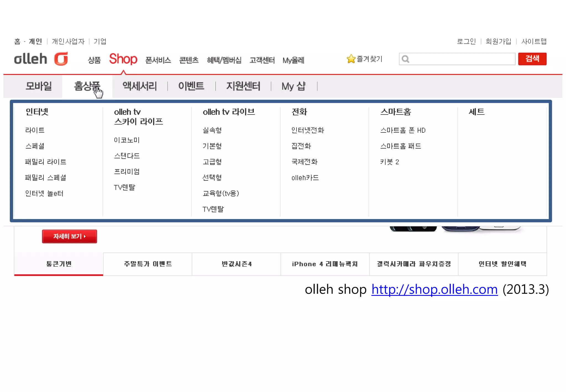Open TV렌탈 under olleh tv 라이브

(x=213, y=209)
